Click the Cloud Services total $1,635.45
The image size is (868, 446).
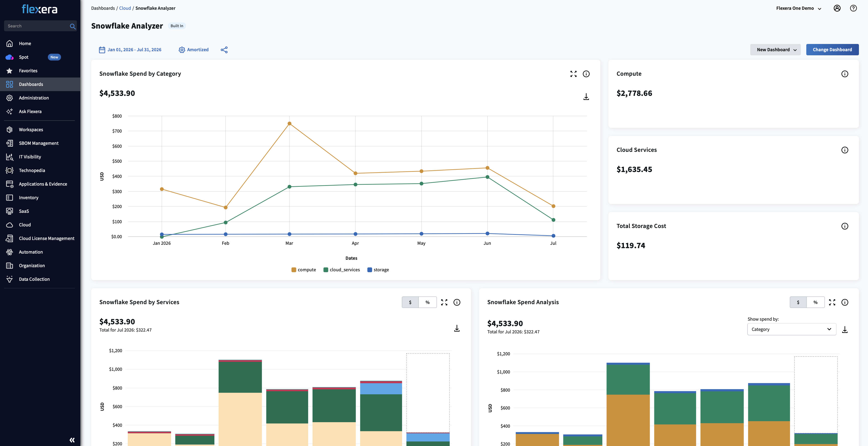coord(634,169)
